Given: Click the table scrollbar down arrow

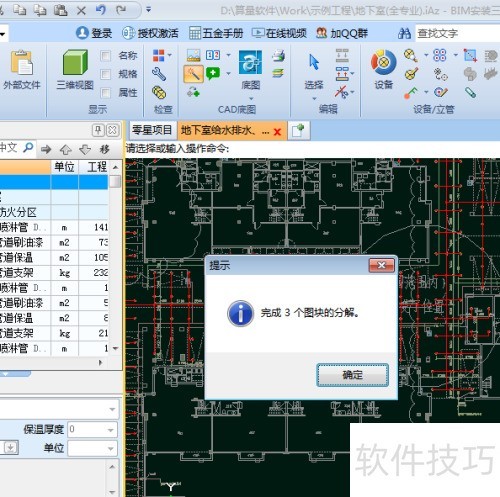Looking at the screenshot, I should (115, 348).
